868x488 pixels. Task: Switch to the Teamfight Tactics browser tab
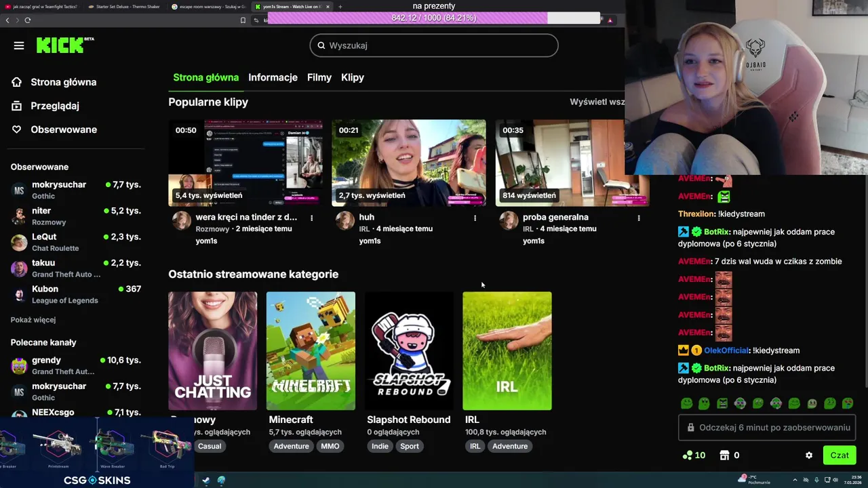coord(41,7)
